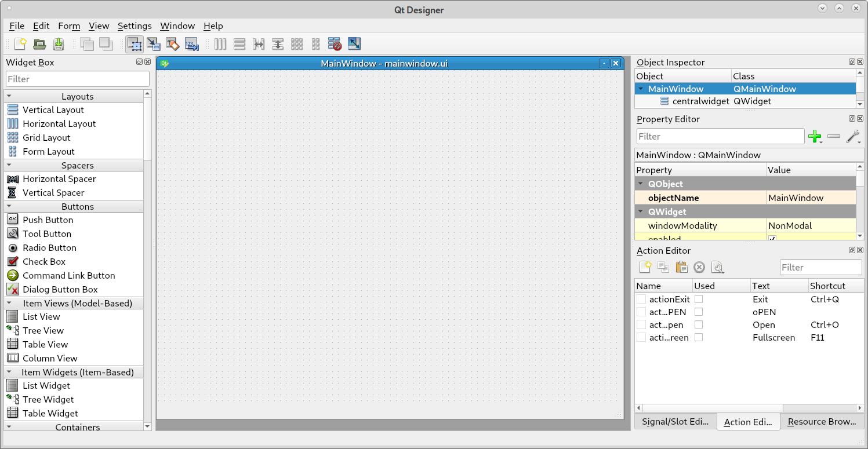
Task: Apply Lay Out Horizontally from toolbar
Action: [220, 44]
